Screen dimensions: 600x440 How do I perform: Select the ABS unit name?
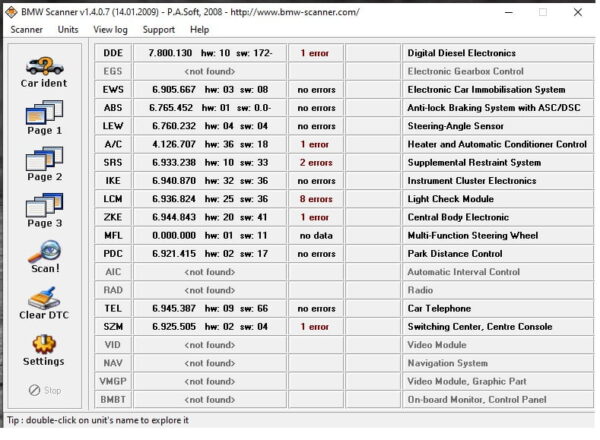coord(113,108)
